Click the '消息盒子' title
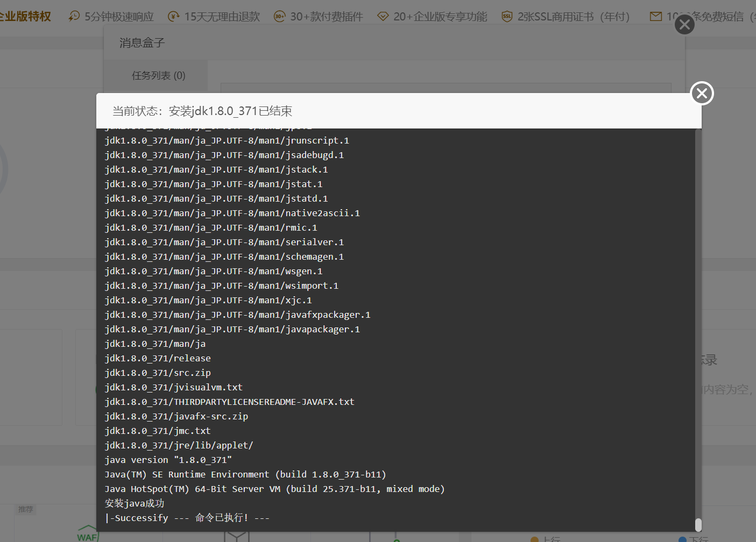 pyautogui.click(x=142, y=43)
